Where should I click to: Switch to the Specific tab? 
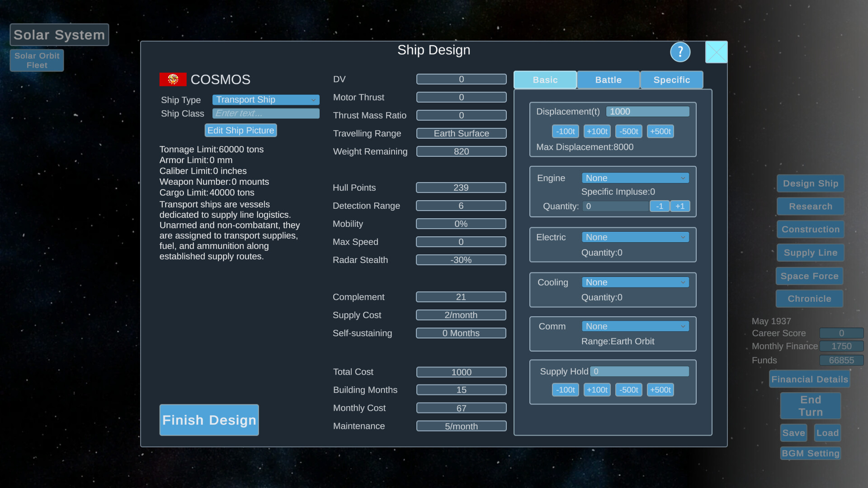coord(672,80)
